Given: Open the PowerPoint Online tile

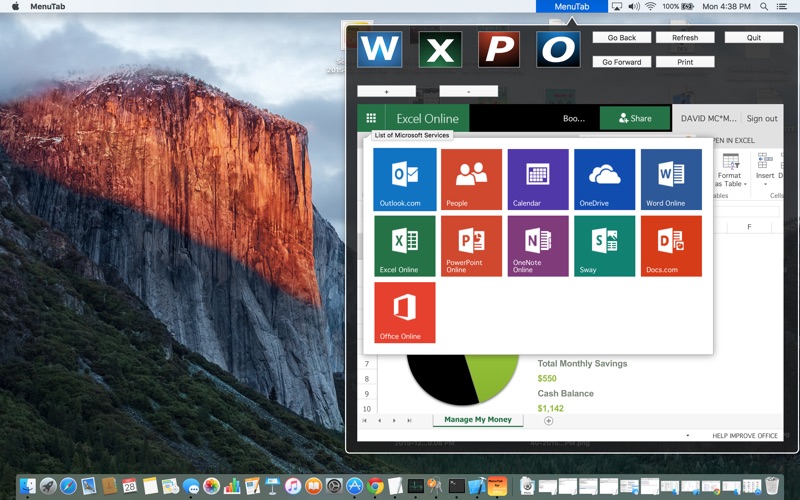Looking at the screenshot, I should (471, 246).
